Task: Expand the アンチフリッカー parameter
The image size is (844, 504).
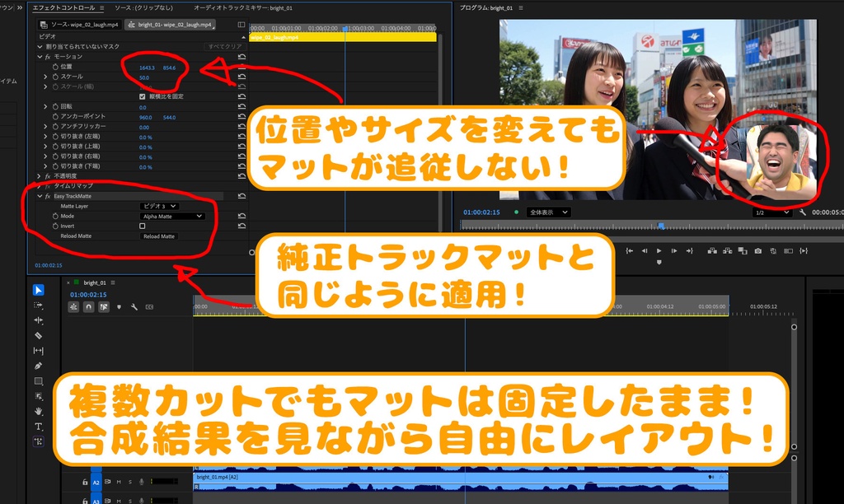Action: pos(45,126)
